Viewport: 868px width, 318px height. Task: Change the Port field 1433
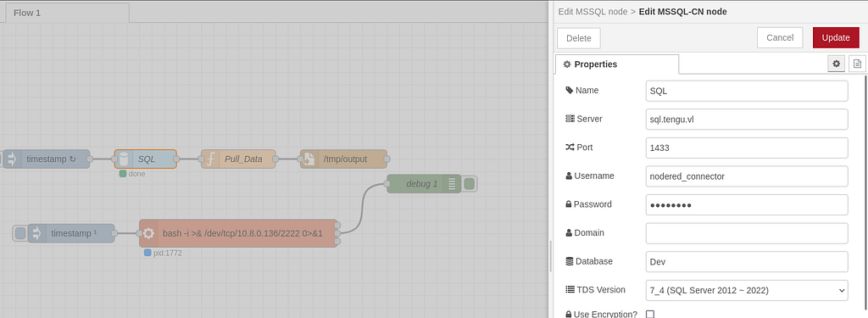tap(747, 148)
